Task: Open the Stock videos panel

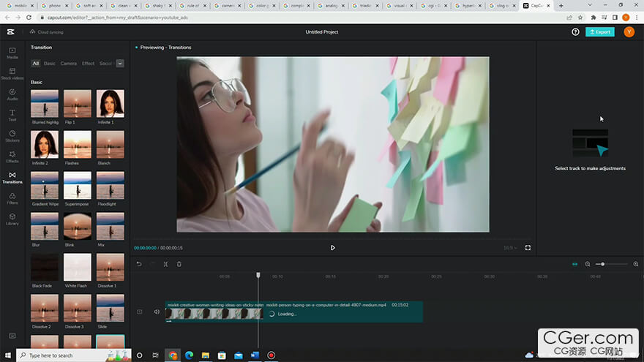Action: [x=12, y=74]
